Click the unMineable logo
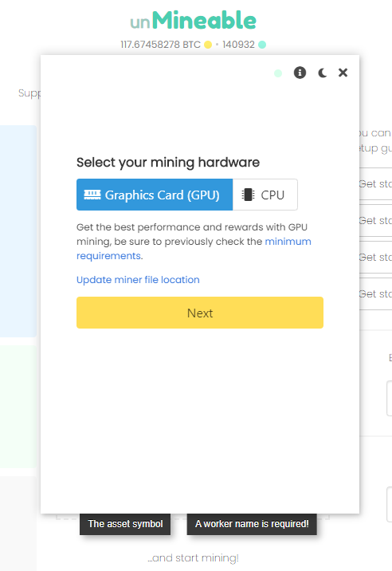Viewport: 392px width, 571px height. coord(194,21)
